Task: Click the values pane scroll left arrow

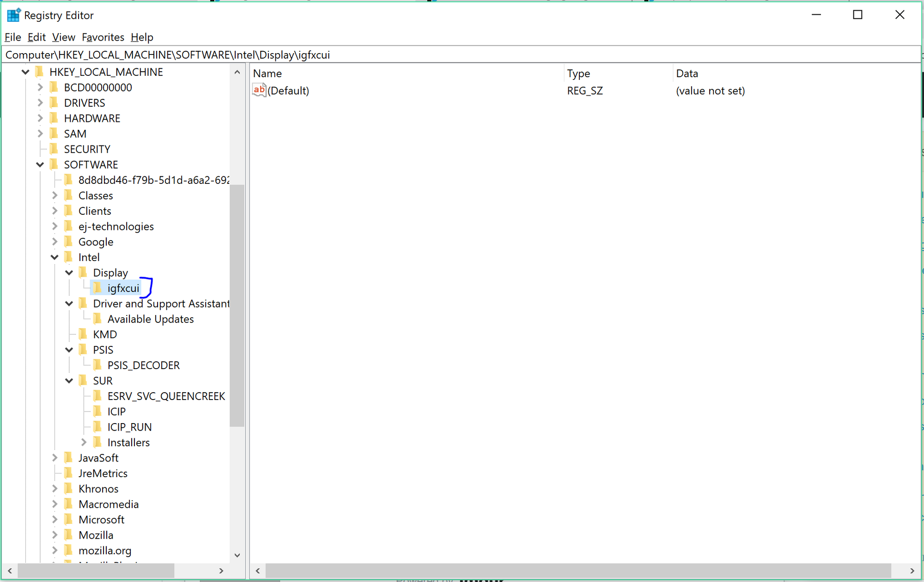Action: click(258, 571)
